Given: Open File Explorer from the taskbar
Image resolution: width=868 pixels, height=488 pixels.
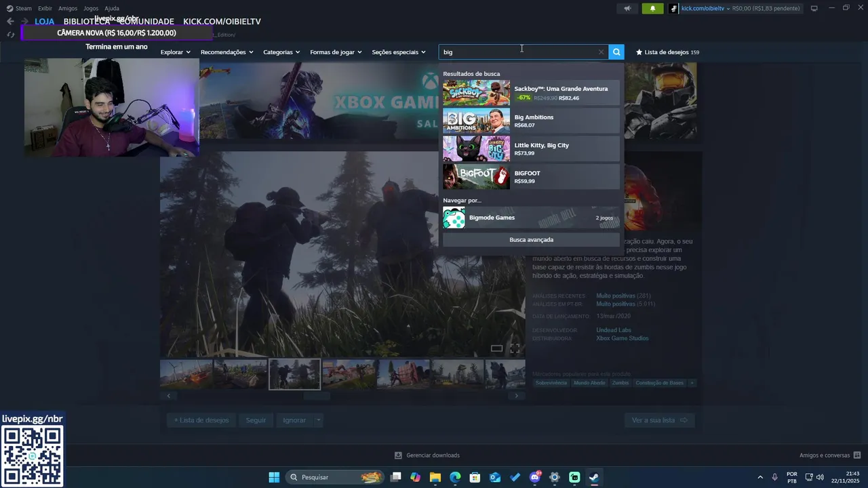Looking at the screenshot, I should tap(435, 477).
